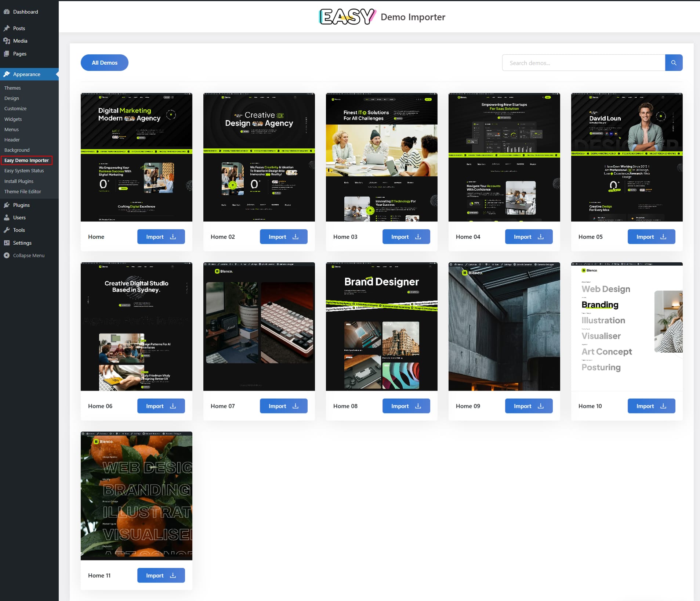Image resolution: width=700 pixels, height=601 pixels.
Task: Open the Pages menu
Action: pyautogui.click(x=29, y=54)
